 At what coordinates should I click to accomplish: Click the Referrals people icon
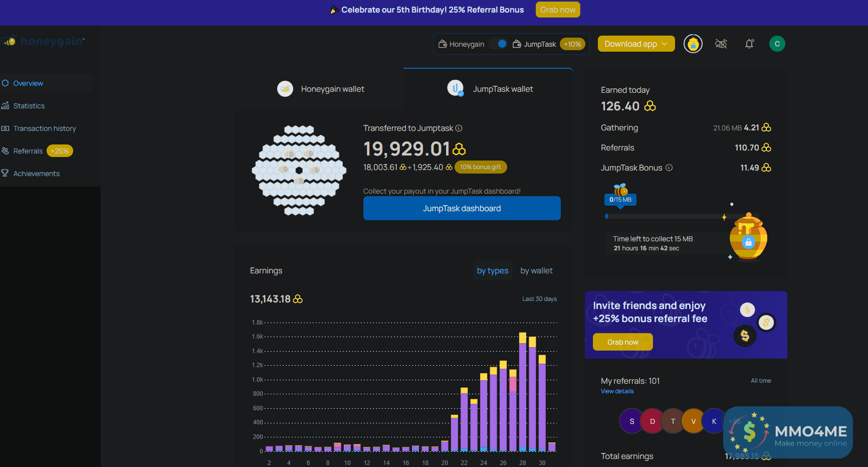[5, 151]
